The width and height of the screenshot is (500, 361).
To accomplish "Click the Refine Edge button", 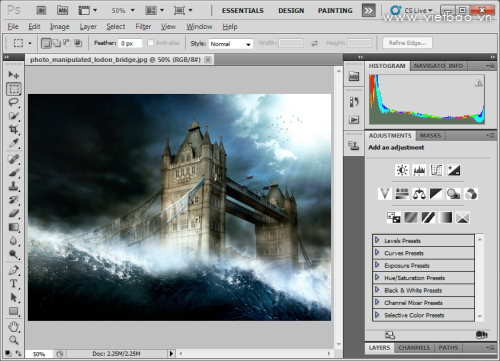I will point(407,43).
